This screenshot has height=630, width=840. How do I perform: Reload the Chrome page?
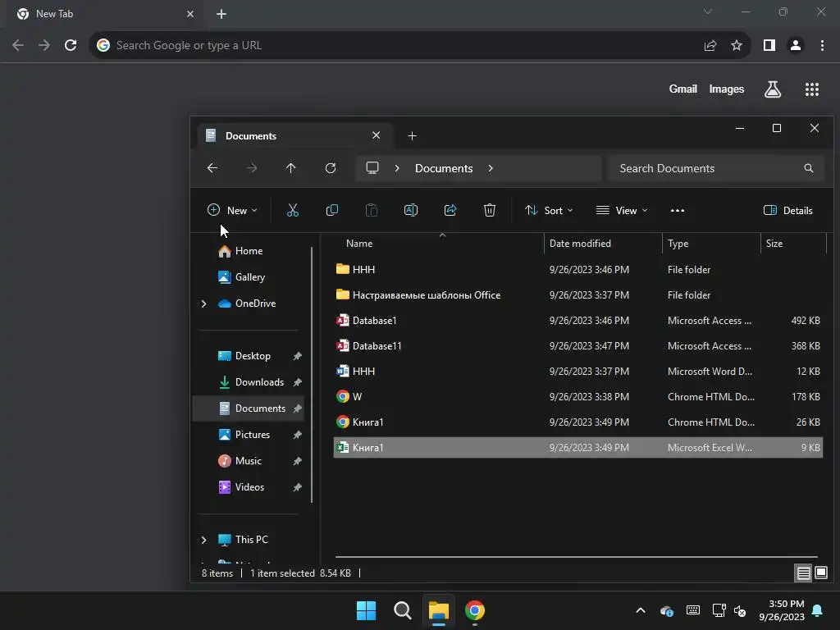[x=71, y=46]
